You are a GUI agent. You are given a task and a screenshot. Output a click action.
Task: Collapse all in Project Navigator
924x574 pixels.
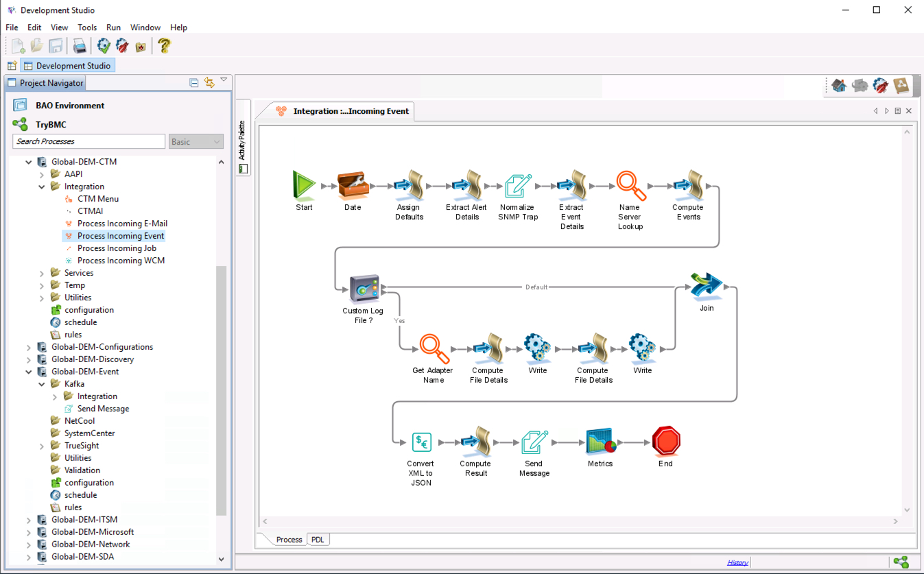click(x=194, y=83)
